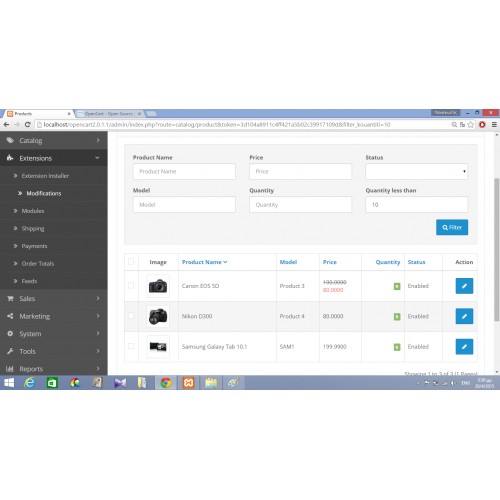
Task: Click the Canon EOS 5D product thumbnail
Action: coord(158,286)
